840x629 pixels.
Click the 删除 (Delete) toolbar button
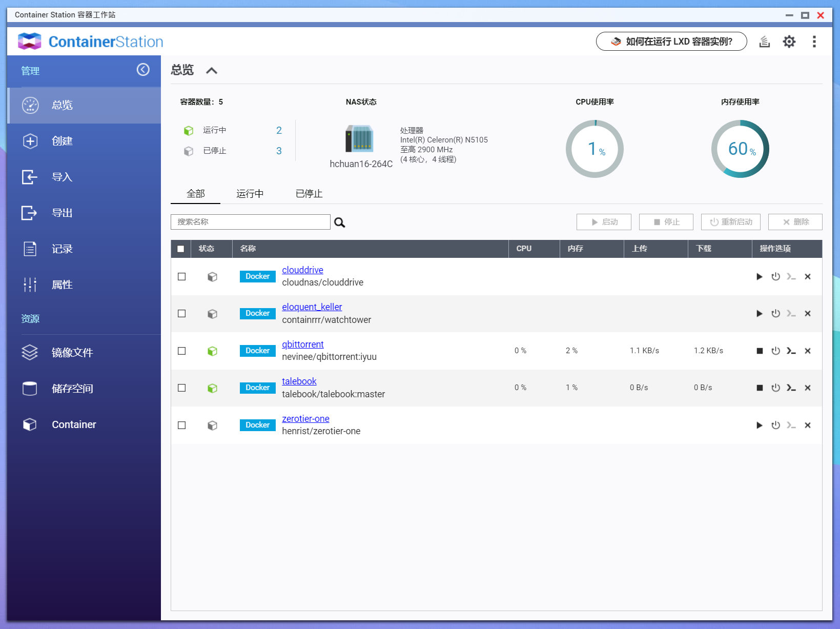click(795, 222)
